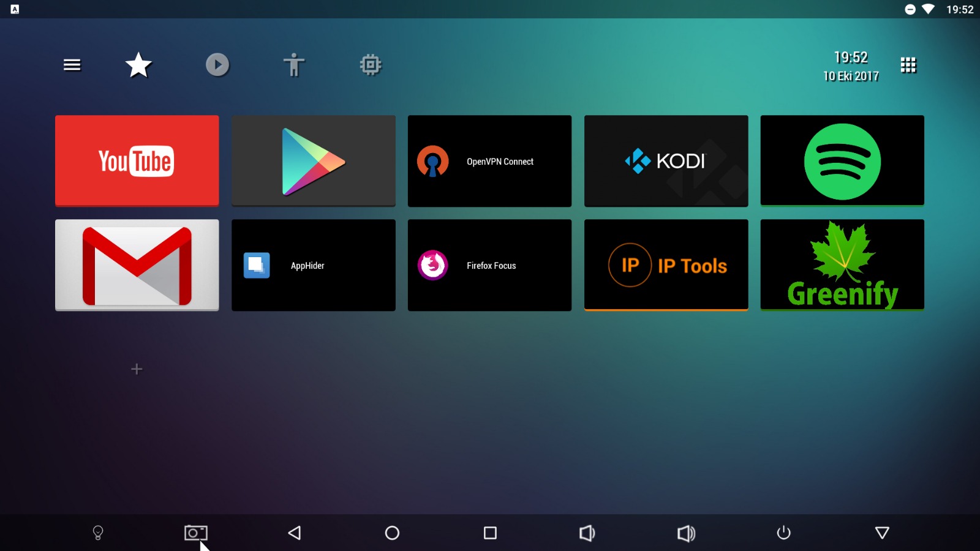The image size is (980, 551).
Task: Open recent apps square button
Action: pos(490,533)
